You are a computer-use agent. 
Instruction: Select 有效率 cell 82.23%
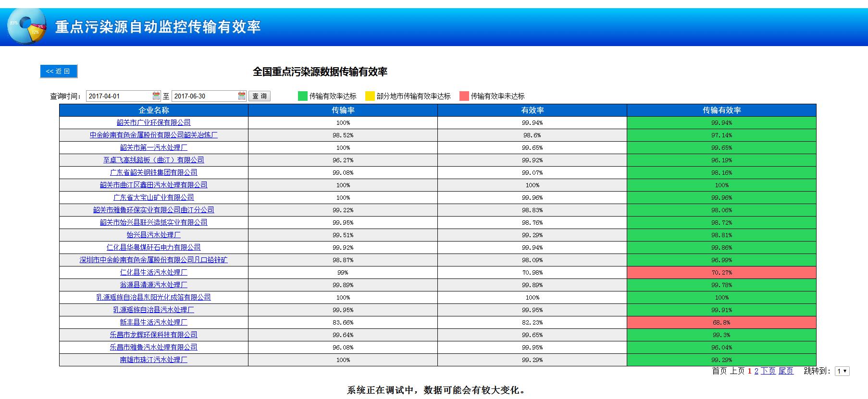point(533,322)
